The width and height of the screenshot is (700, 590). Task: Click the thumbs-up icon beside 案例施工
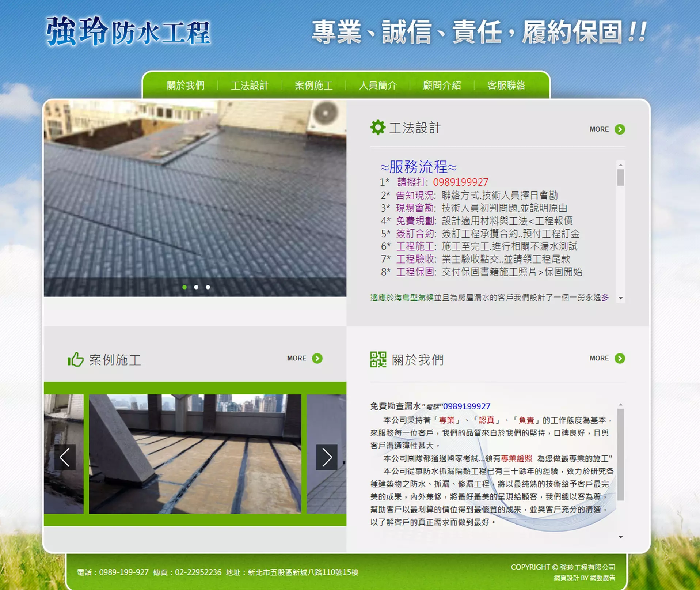pos(75,359)
